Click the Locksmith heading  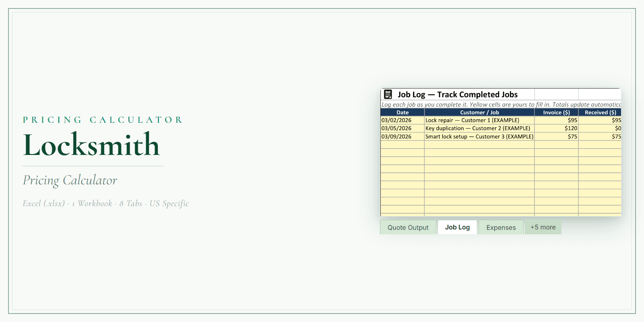coord(92,144)
